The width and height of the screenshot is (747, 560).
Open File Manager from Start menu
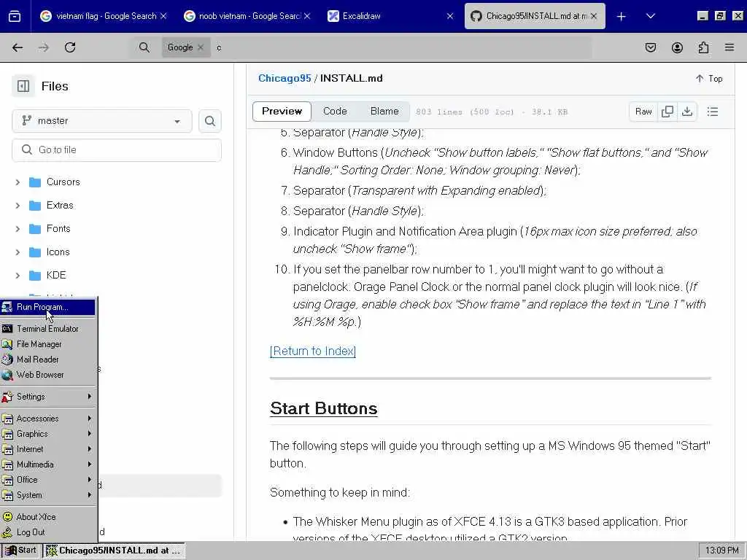click(x=48, y=344)
